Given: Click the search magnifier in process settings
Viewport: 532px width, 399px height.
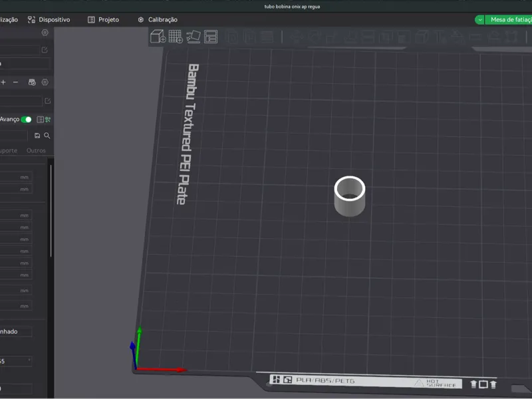Looking at the screenshot, I should [47, 136].
